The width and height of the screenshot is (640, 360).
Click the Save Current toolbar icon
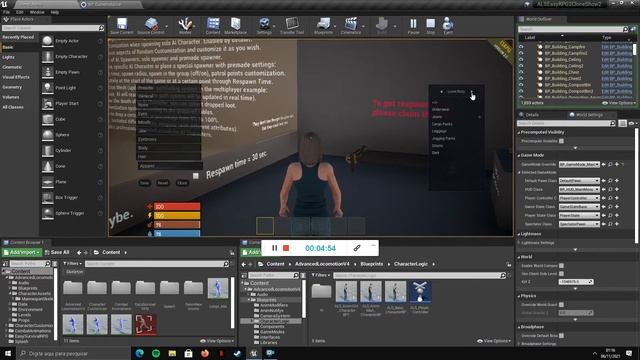122,24
